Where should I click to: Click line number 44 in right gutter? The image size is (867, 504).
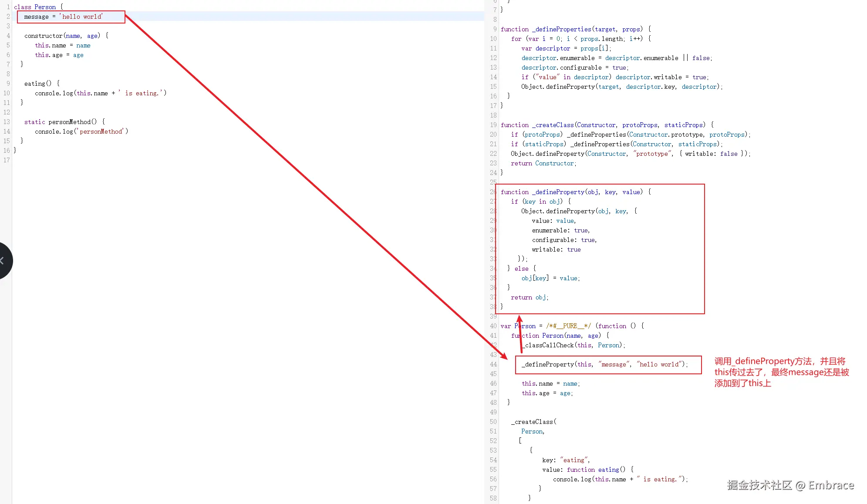pos(493,364)
